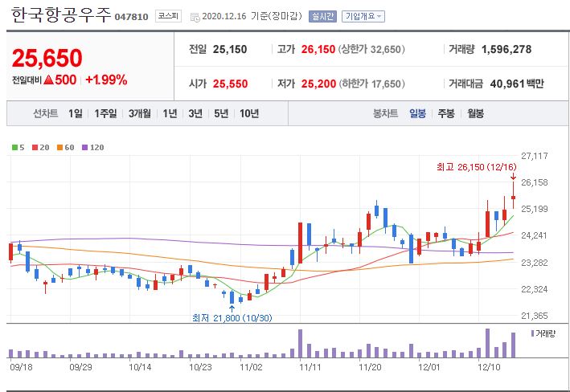Click the previous close value 25,150

230,50
